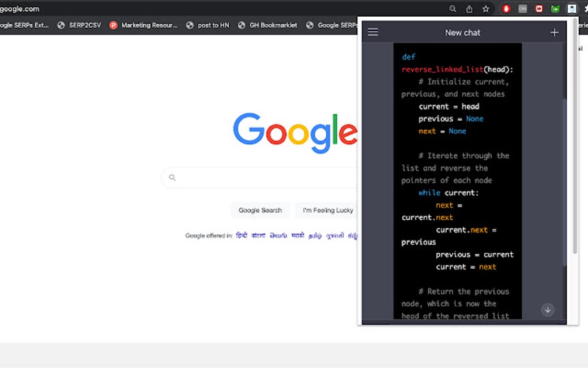
Task: Open the hamburger menu in the chat panel
Action: 373,32
